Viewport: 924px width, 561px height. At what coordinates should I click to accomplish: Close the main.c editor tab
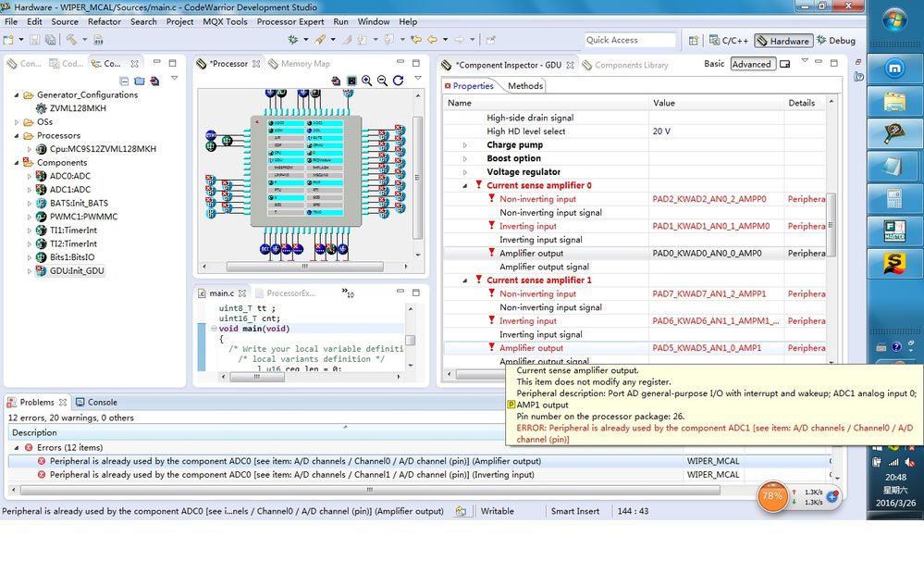pyautogui.click(x=241, y=293)
